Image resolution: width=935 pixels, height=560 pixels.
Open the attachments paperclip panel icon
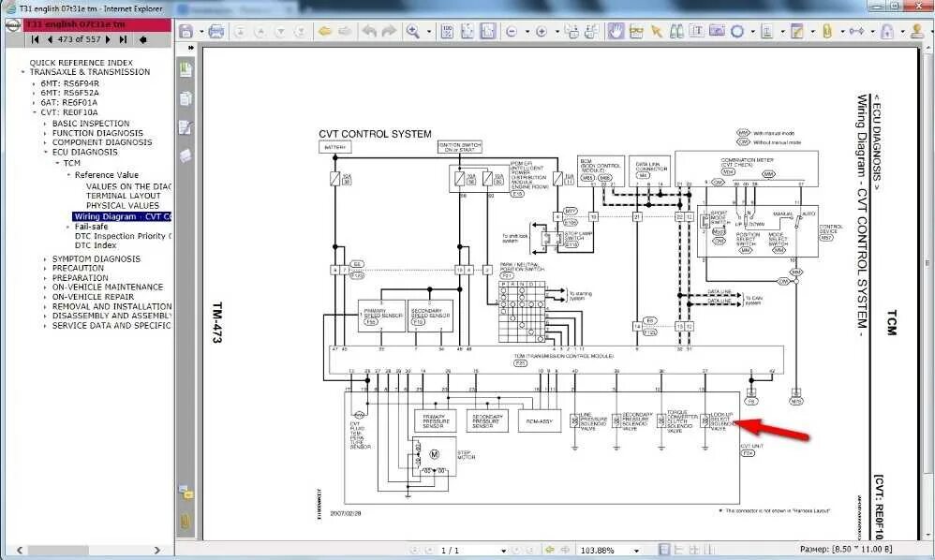186,520
